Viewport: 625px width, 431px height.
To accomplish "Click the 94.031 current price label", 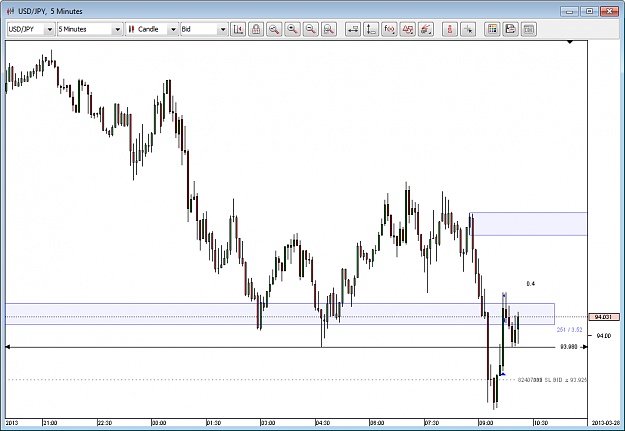I will pyautogui.click(x=603, y=317).
